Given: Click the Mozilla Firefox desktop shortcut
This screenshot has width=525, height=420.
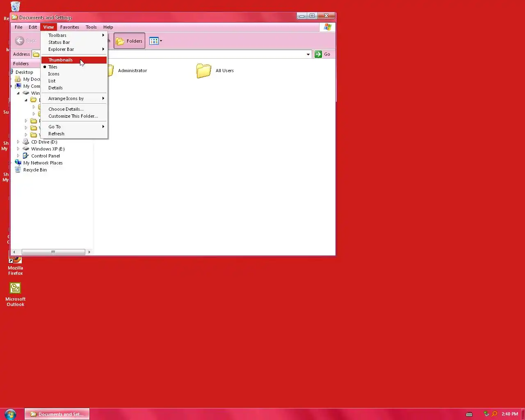Looking at the screenshot, I should click(16, 266).
